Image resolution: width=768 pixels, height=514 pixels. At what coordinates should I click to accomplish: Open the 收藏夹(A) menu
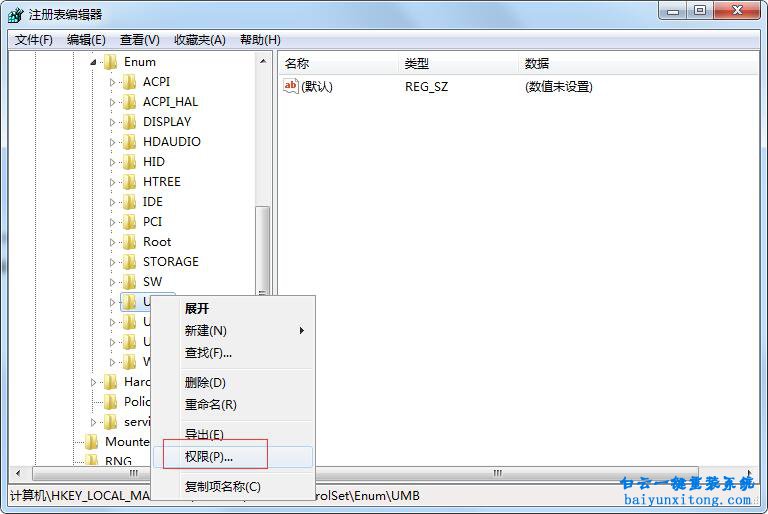[x=200, y=40]
